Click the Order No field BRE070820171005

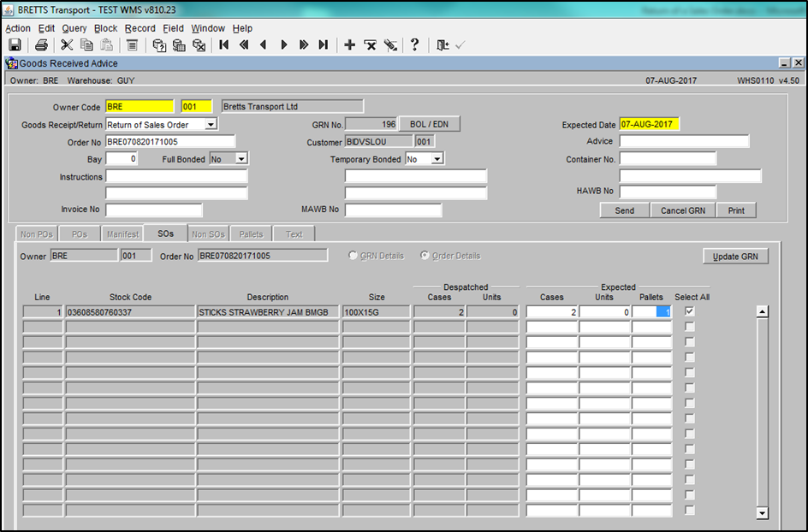point(170,141)
